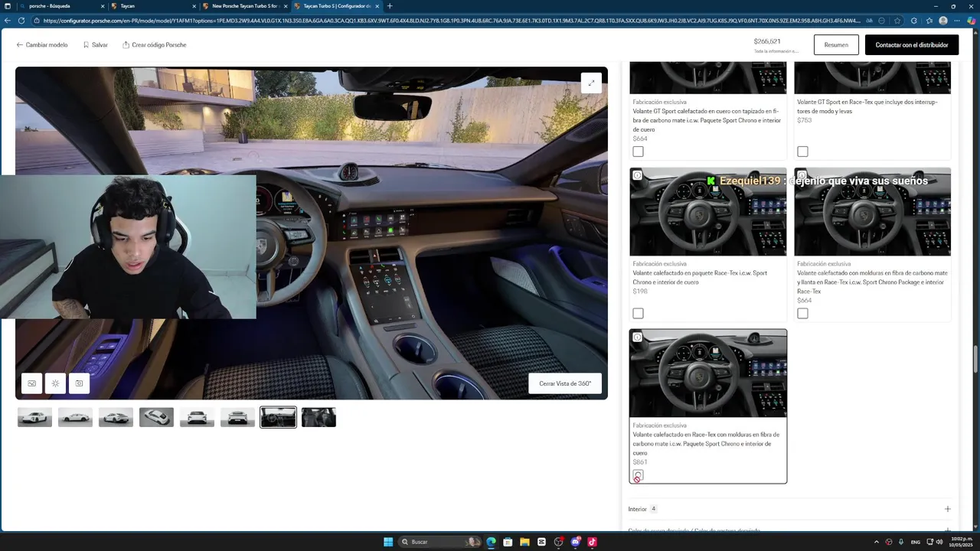Viewport: 980px width, 551px height.
Task: Click the $198 Race-Tex steering wheel image
Action: [707, 212]
